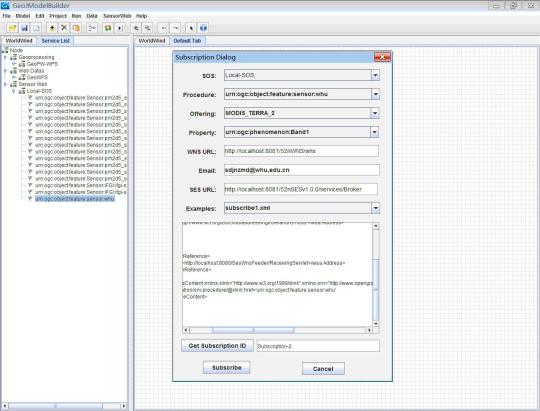The width and height of the screenshot is (540, 411).
Task: Click the redo arrow toolbar icon
Action: pyautogui.click(x=176, y=28)
